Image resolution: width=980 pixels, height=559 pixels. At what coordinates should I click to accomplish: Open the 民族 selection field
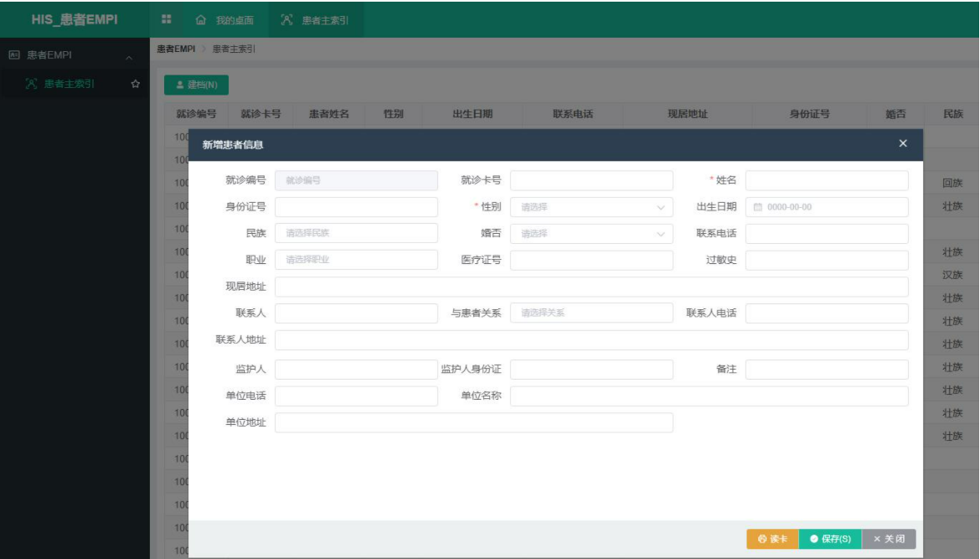point(356,233)
